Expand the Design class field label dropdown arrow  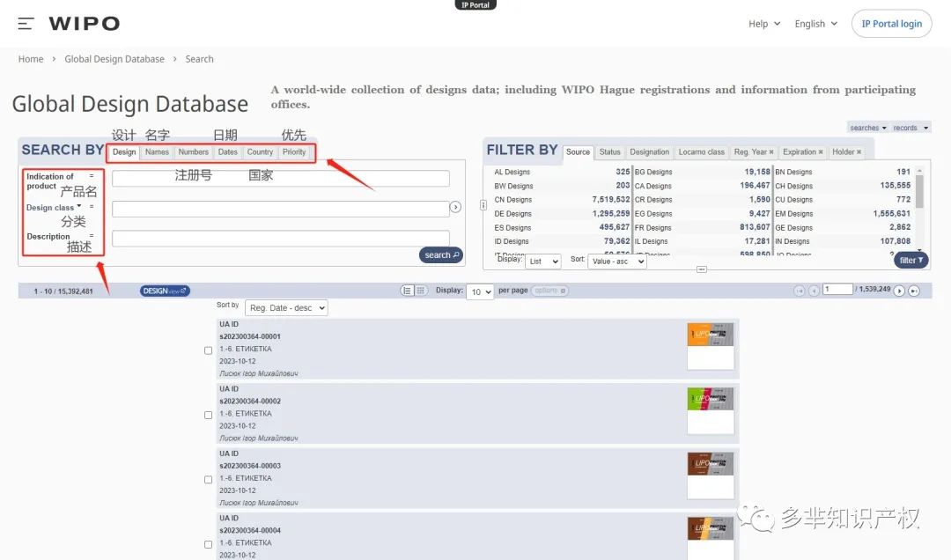point(79,206)
